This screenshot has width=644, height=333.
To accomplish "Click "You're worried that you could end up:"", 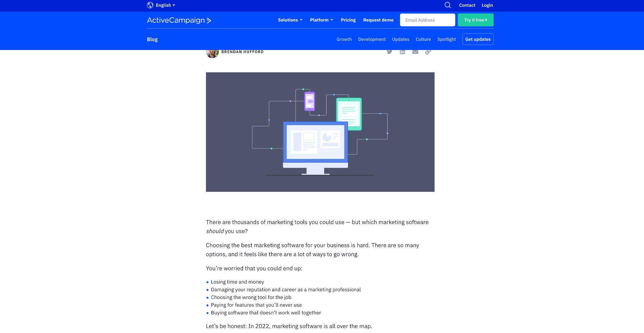I will pyautogui.click(x=254, y=269).
